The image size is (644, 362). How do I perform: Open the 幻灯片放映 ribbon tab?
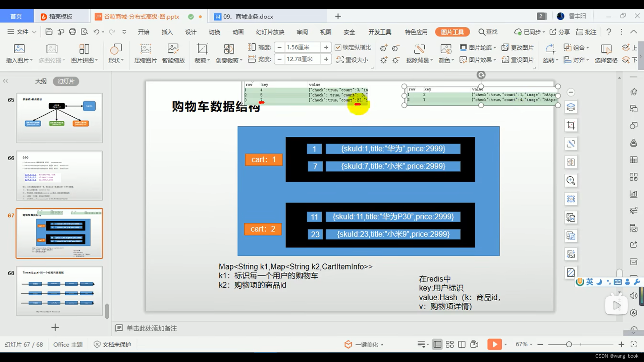point(270,32)
